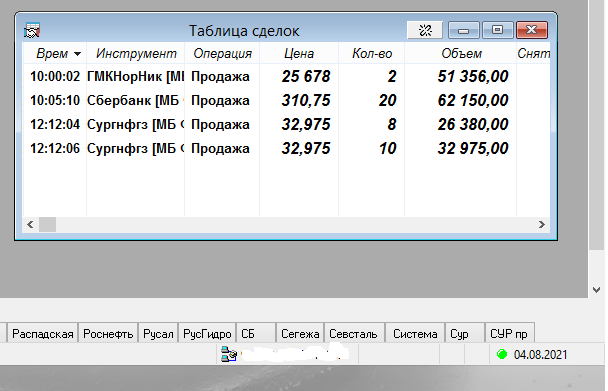This screenshot has height=391, width=608.
Task: Sort by the Врем column dropdown arrow
Action: pyautogui.click(x=78, y=54)
